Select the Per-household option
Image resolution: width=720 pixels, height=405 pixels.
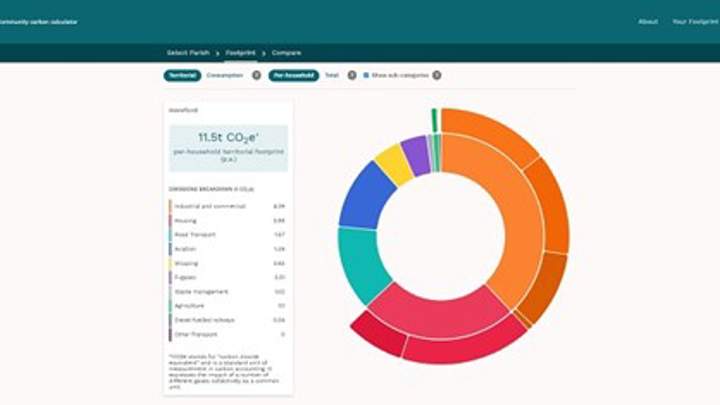pos(293,75)
